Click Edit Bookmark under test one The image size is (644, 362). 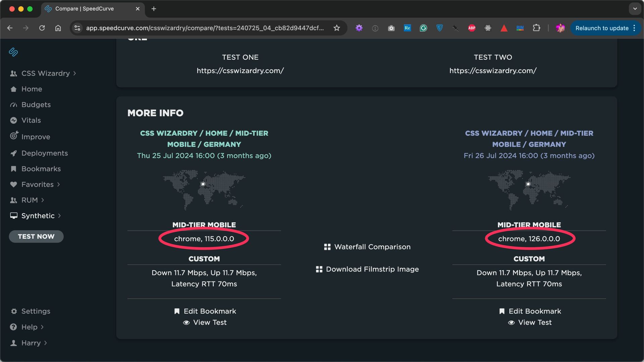click(x=205, y=311)
